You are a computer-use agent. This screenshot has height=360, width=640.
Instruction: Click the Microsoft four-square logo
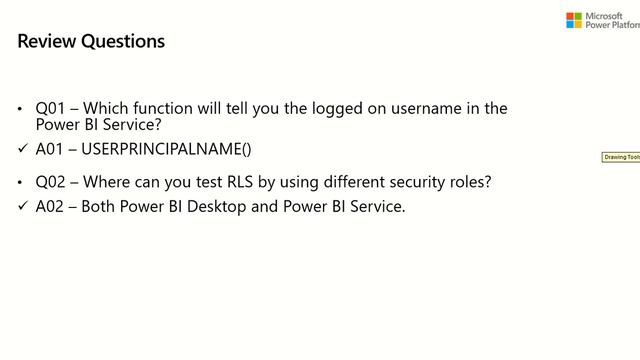coord(574,20)
